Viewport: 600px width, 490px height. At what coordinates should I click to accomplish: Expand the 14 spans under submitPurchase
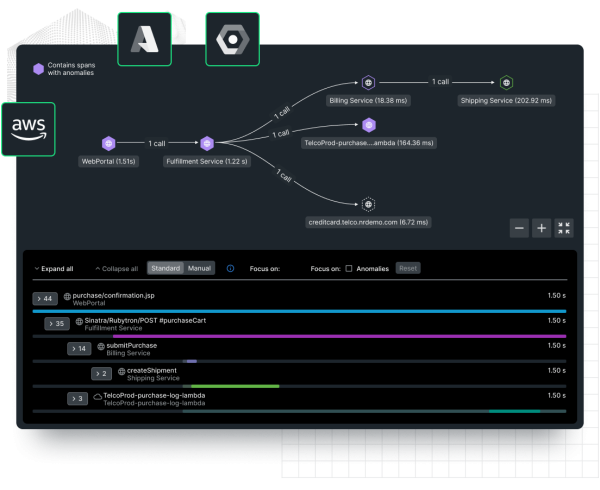pyautogui.click(x=78, y=348)
